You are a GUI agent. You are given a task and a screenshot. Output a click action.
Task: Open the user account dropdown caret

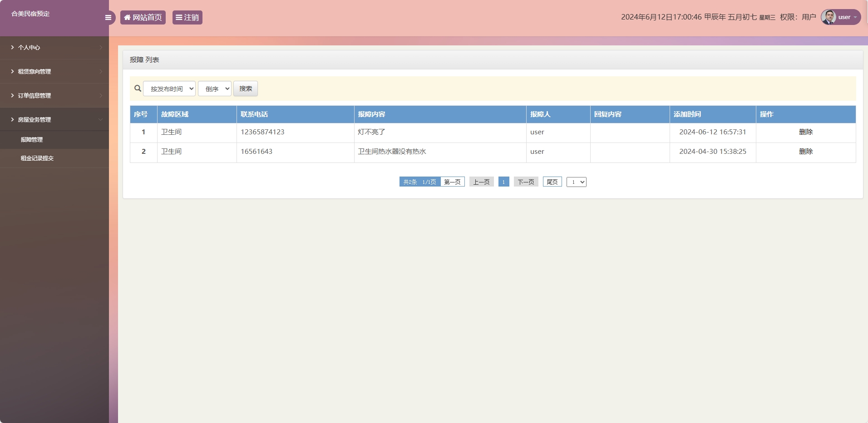[855, 18]
